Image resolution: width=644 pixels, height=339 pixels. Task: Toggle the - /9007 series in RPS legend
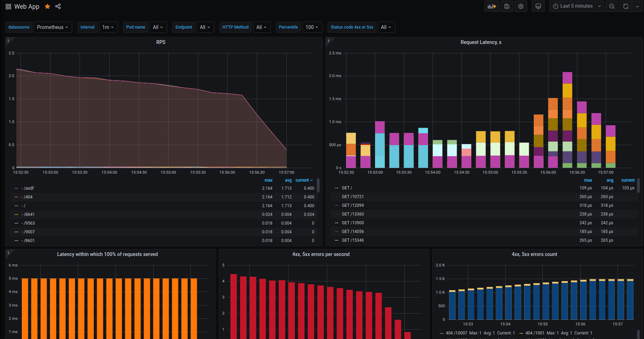point(28,232)
